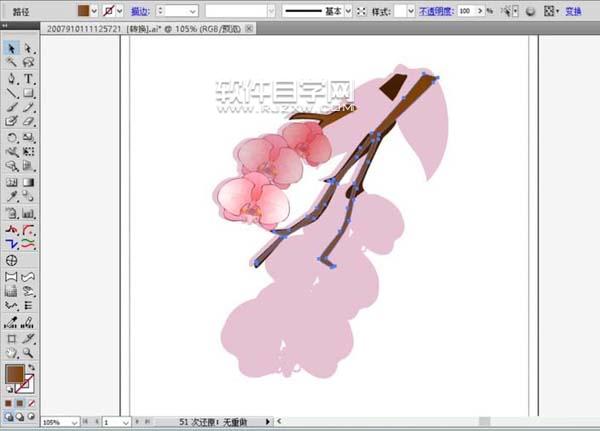Image resolution: width=600 pixels, height=431 pixels.
Task: Select the Paintbrush tool
Action: [11, 108]
